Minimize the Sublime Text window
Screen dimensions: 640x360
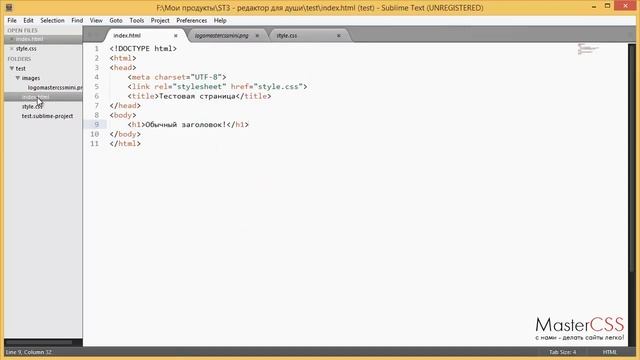[593, 6]
